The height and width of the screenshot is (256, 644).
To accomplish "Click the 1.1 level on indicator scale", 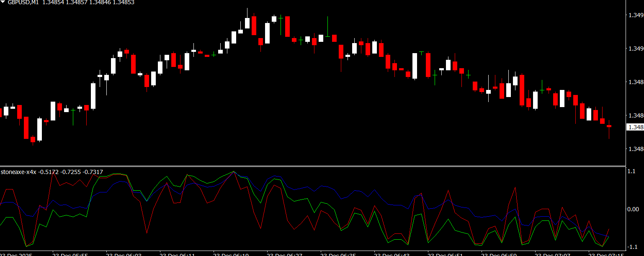I will pos(631,171).
